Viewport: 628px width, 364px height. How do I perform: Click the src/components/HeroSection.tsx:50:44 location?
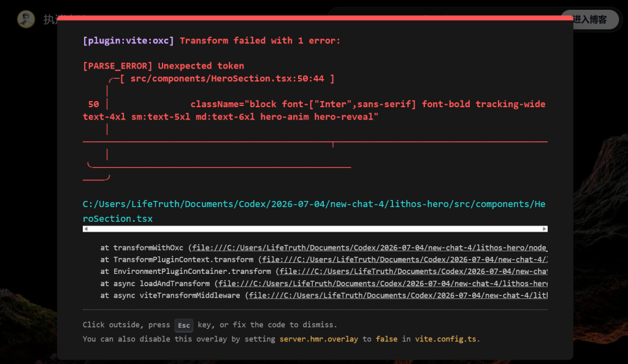point(227,78)
